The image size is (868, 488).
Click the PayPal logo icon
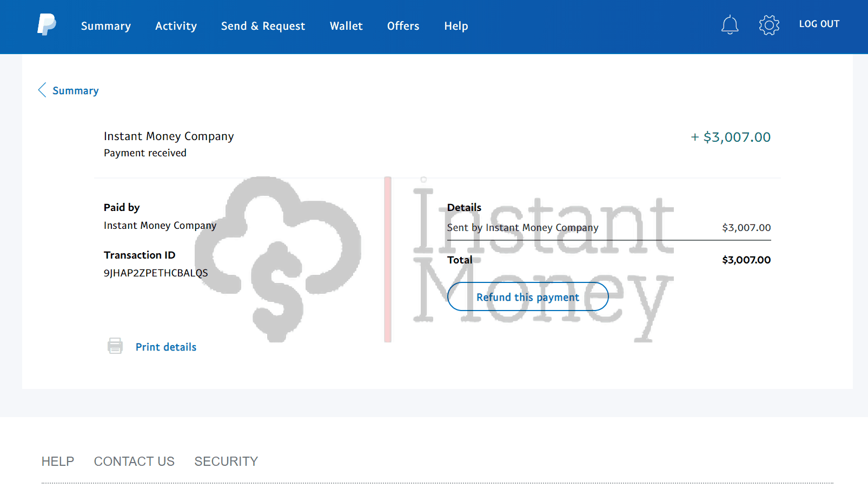pyautogui.click(x=47, y=25)
